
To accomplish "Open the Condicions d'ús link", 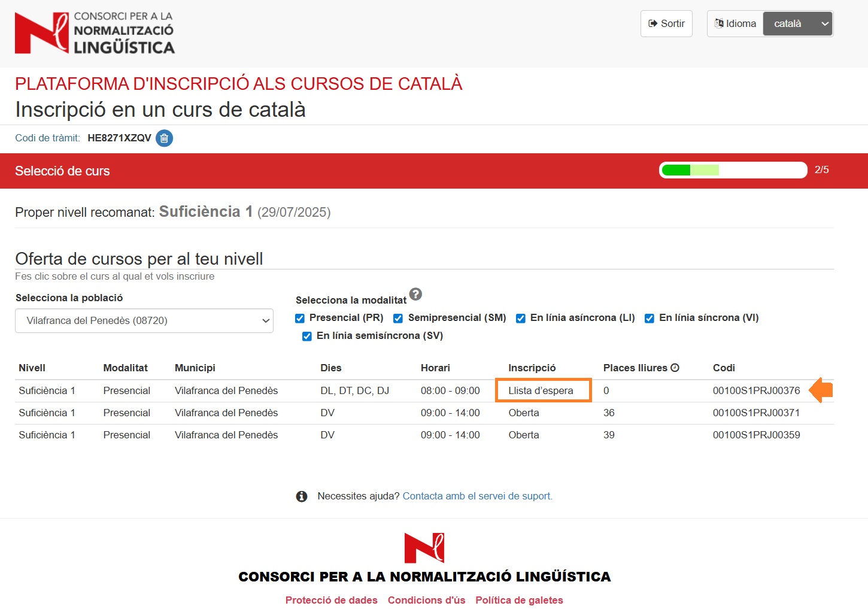I will 426,599.
